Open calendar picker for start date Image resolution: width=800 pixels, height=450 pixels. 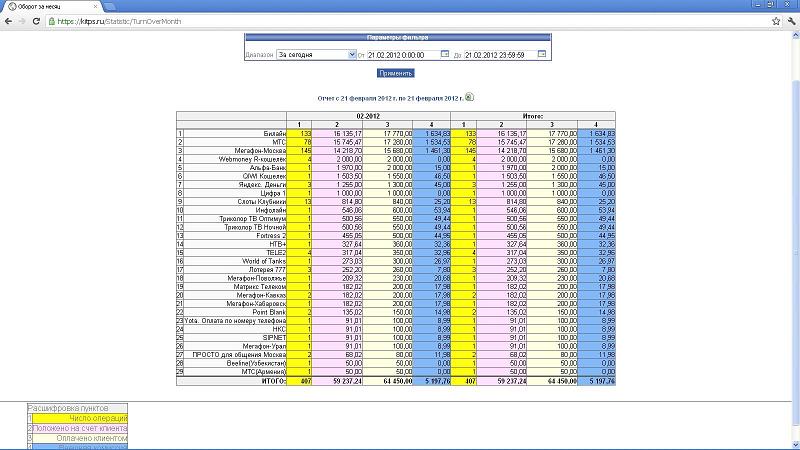click(x=444, y=54)
